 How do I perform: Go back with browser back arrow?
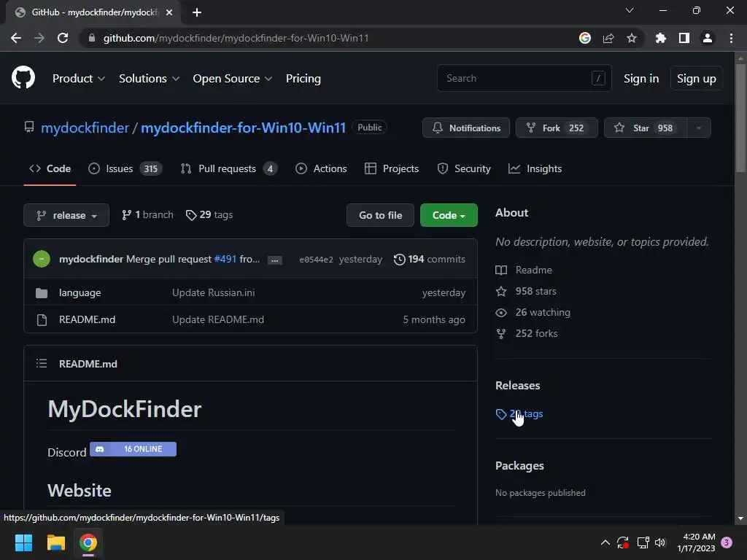click(16, 38)
